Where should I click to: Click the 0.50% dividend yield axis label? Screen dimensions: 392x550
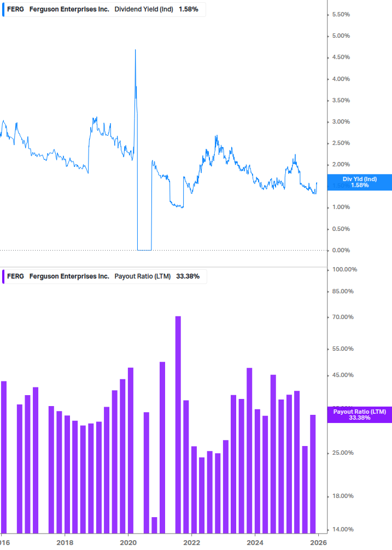[x=341, y=229]
